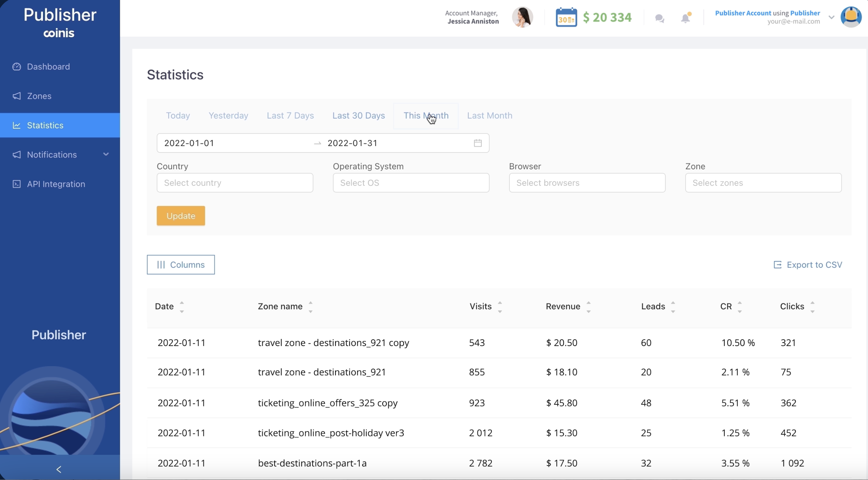Click the user profile avatar icon
Screen dimensions: 868x480
(x=851, y=17)
